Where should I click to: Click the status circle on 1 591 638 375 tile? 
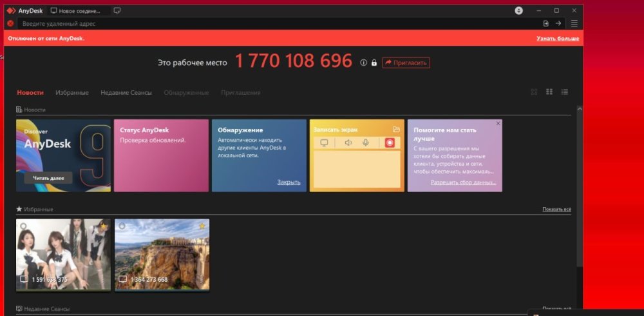pos(23,226)
